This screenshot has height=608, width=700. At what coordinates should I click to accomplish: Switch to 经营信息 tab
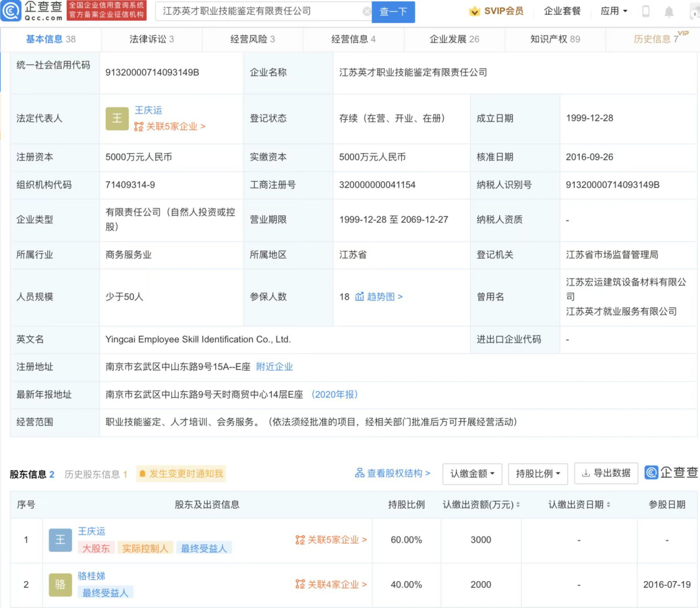pos(353,39)
